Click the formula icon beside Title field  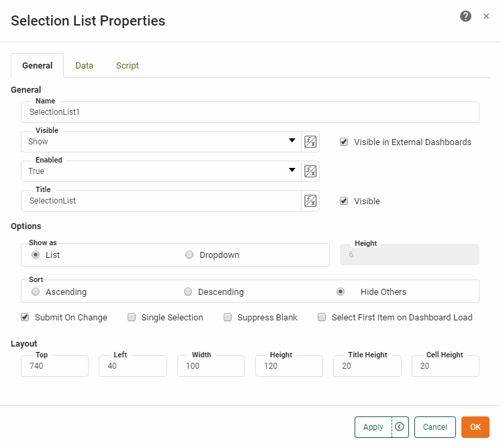pos(310,201)
